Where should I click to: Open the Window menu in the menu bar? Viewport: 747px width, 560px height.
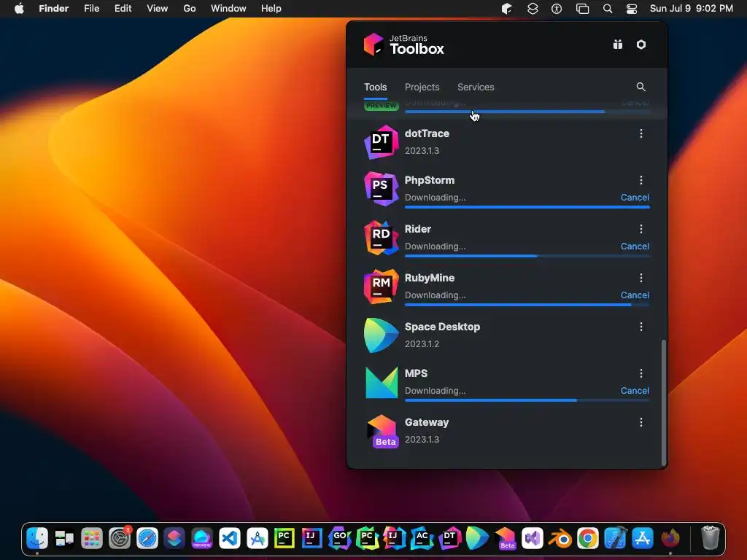click(228, 9)
